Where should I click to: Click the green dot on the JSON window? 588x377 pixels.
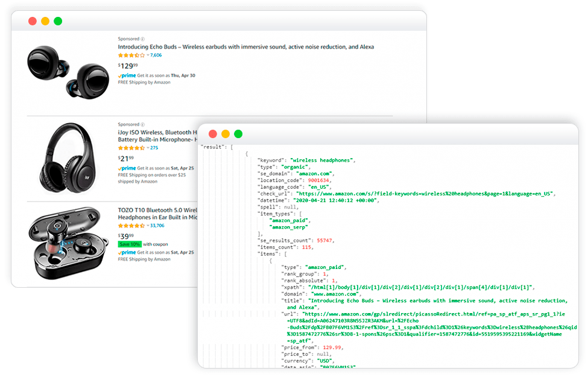pyautogui.click(x=238, y=134)
